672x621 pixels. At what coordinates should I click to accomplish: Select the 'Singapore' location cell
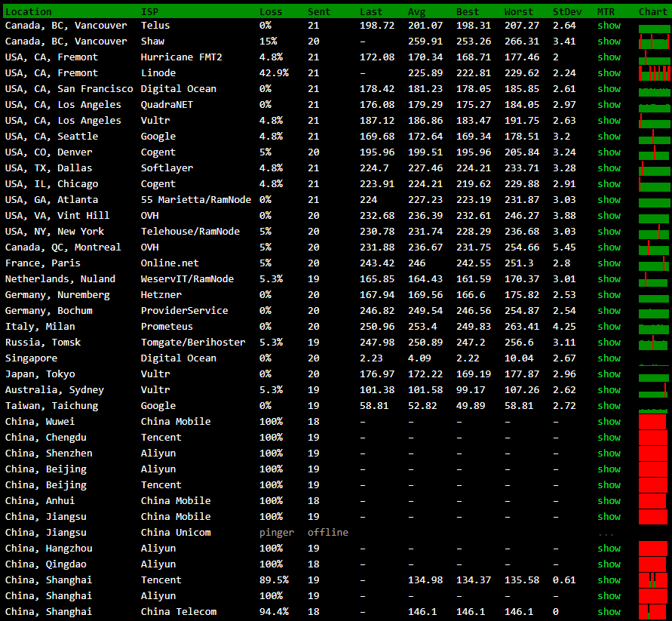click(31, 358)
